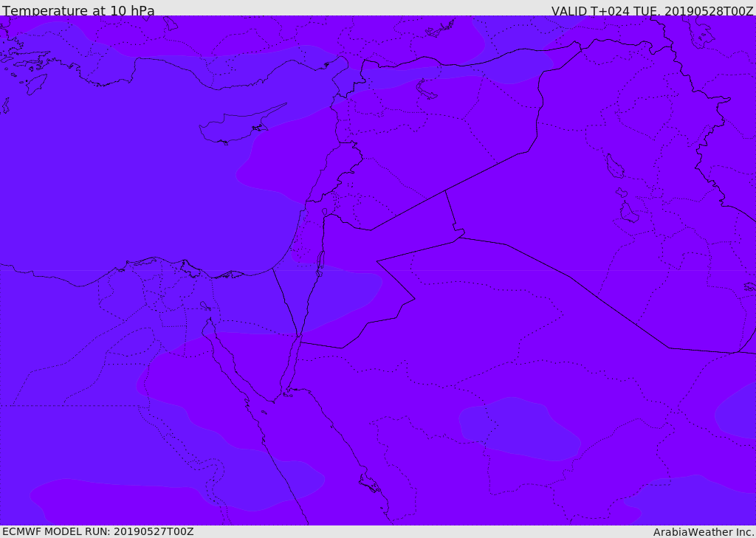
Task: Click the 'ArabiaWeather Inc' credit text
Action: (x=703, y=532)
